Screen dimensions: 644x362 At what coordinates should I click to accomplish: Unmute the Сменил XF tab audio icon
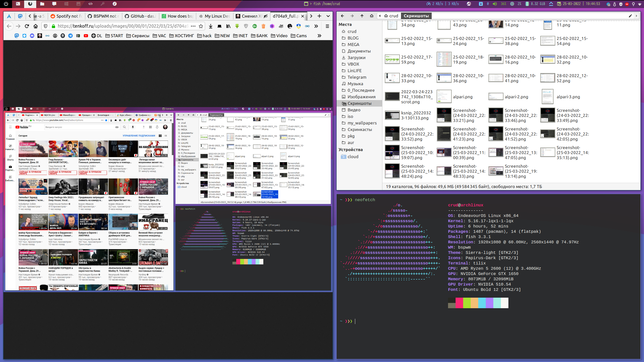point(265,16)
